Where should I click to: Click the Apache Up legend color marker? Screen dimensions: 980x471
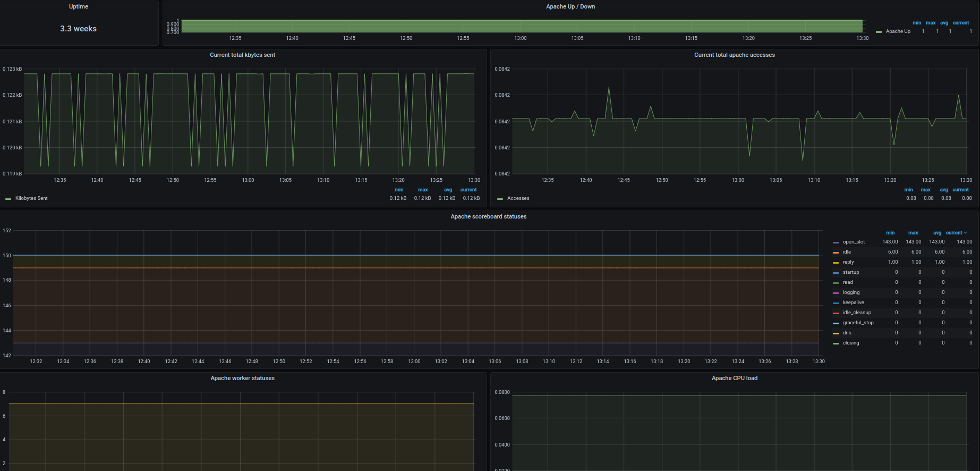(x=879, y=32)
